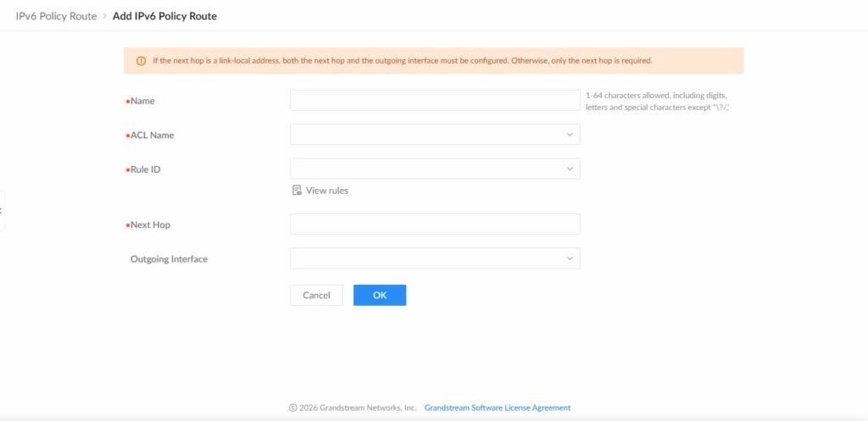Click the Outgoing Interface label

tap(169, 259)
